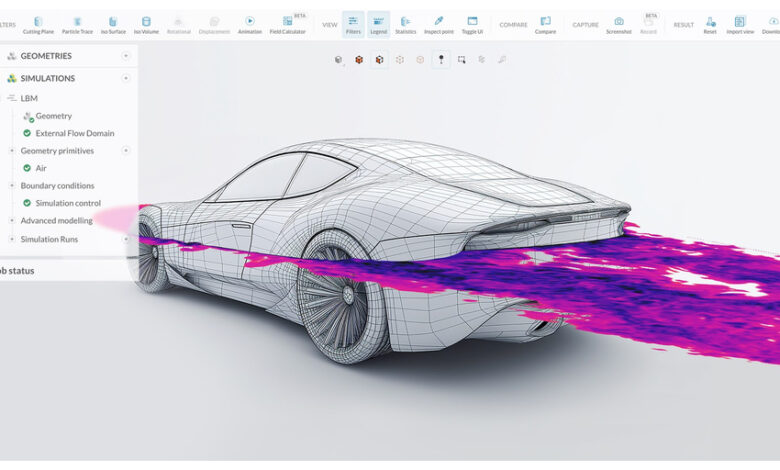Expand the Advanced modelling node
780x470 pixels.
tap(12, 221)
